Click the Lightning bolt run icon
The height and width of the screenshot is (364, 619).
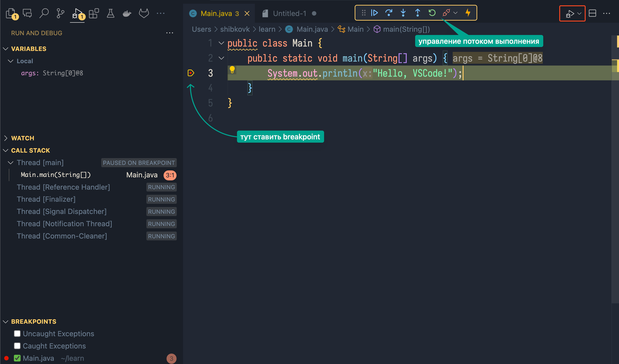coord(468,13)
